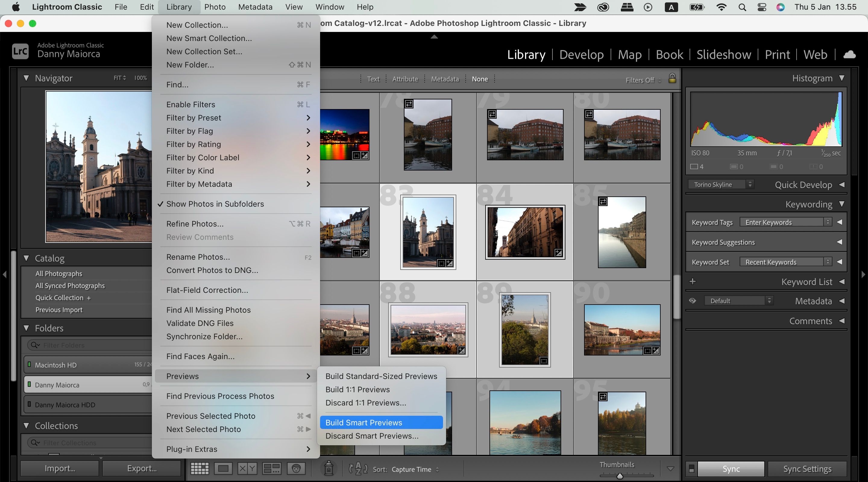Image resolution: width=868 pixels, height=482 pixels.
Task: Select the All Photographs catalog entry
Action: 59,273
